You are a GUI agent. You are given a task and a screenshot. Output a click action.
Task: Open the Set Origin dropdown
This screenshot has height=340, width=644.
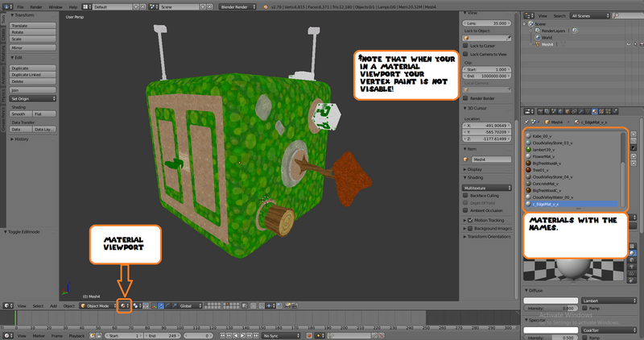(32, 98)
